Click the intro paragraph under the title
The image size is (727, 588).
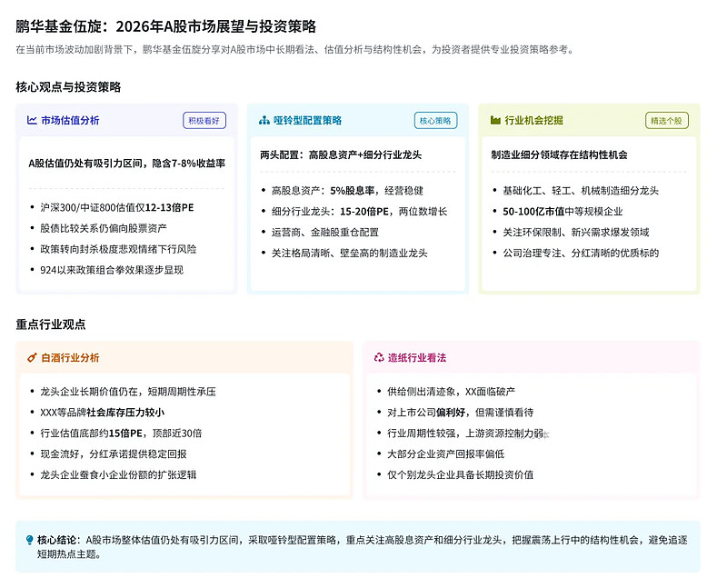pos(296,50)
